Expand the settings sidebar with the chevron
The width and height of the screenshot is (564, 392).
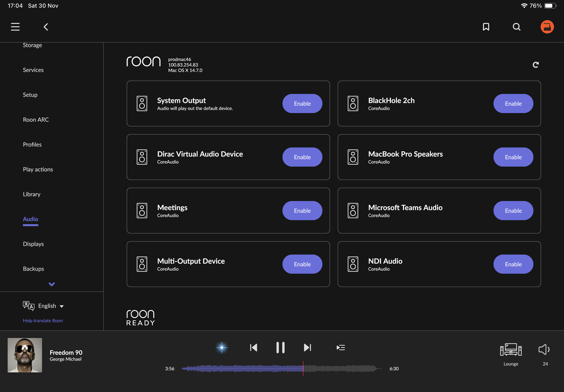click(x=51, y=284)
